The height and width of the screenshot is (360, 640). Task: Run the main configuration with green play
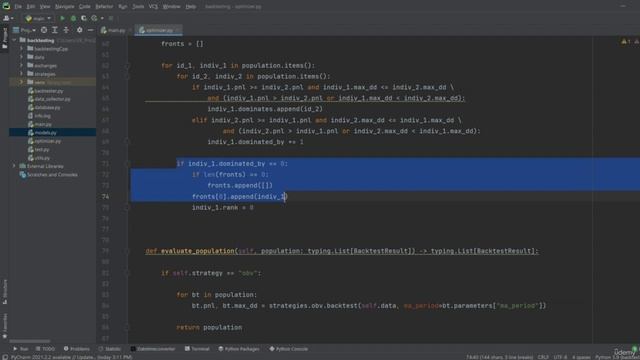(x=62, y=18)
